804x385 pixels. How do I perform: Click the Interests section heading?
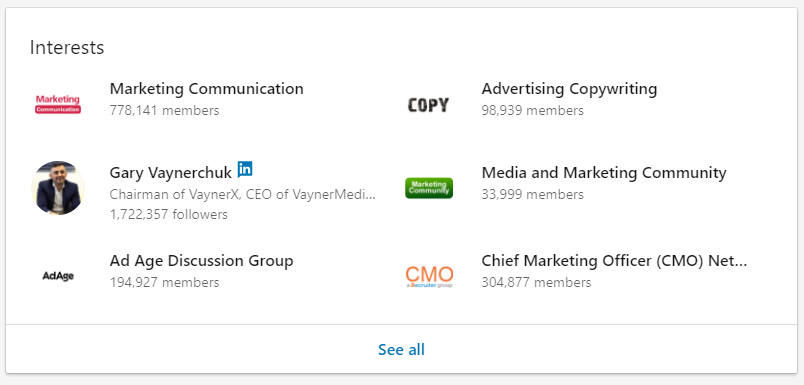click(67, 48)
